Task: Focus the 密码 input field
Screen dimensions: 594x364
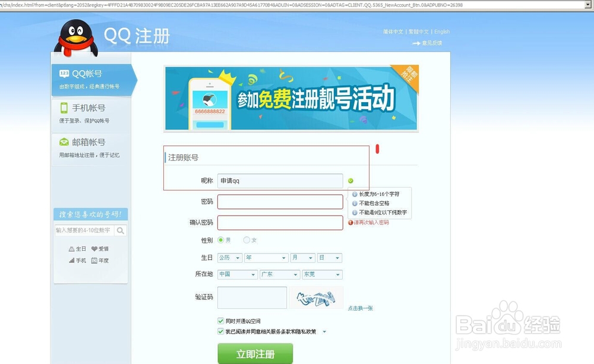Action: click(280, 202)
